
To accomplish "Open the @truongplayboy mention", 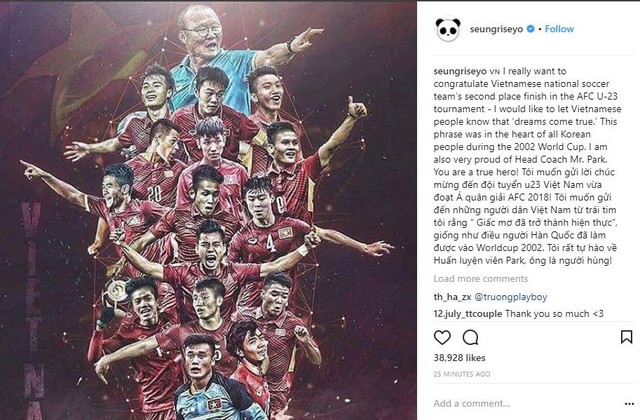I will click(511, 297).
